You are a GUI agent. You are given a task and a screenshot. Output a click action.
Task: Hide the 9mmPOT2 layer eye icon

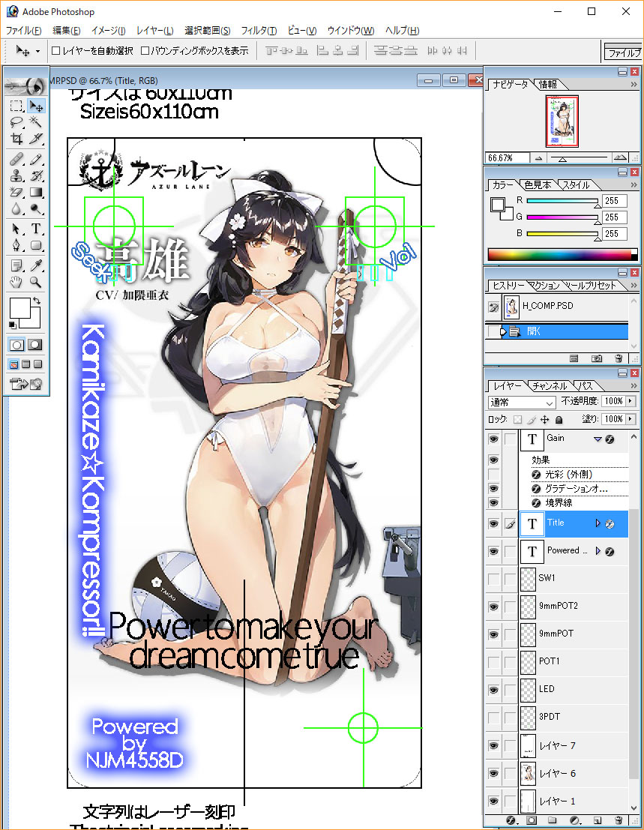coord(494,607)
